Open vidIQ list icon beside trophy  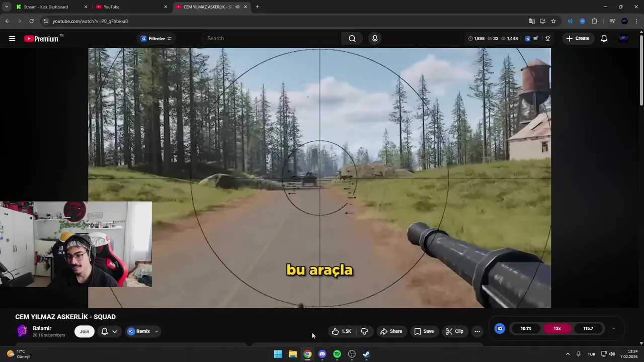[536, 38]
